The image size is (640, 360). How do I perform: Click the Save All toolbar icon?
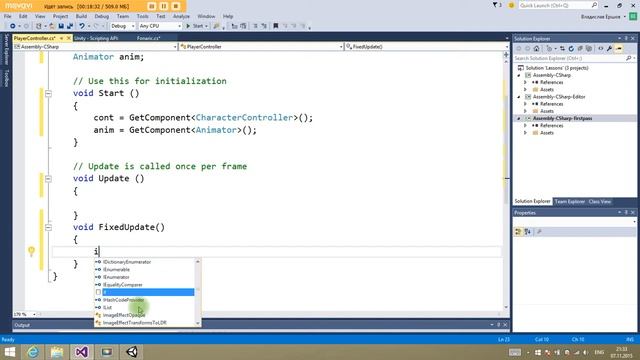(x=70, y=26)
